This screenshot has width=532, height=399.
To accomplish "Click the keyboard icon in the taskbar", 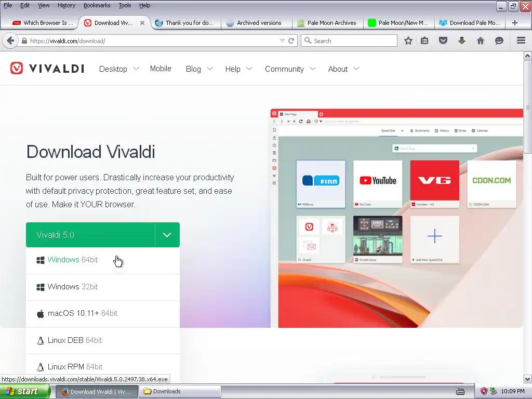I will point(460,392).
